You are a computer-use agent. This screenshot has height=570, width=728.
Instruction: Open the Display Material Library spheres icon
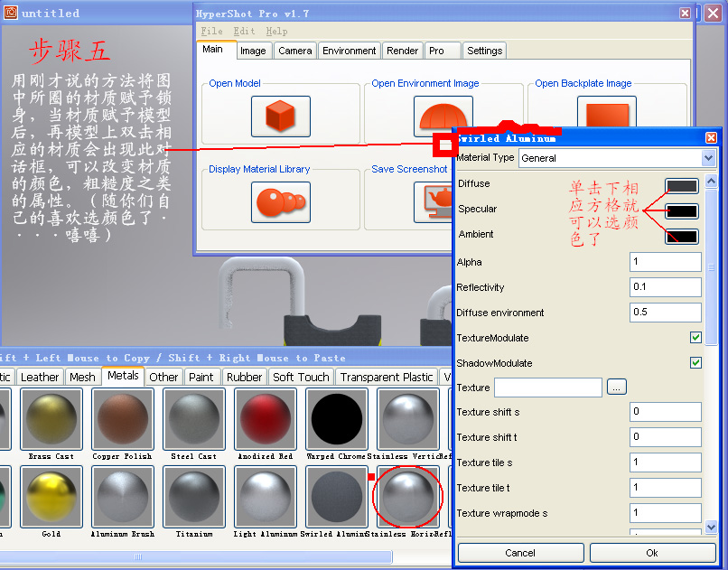280,202
